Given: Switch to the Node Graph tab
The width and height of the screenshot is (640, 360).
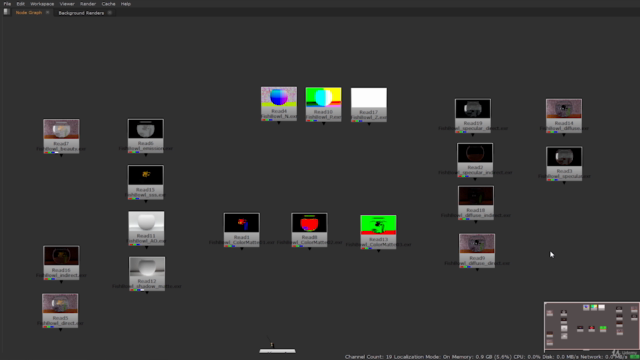Looking at the screenshot, I should (29, 13).
